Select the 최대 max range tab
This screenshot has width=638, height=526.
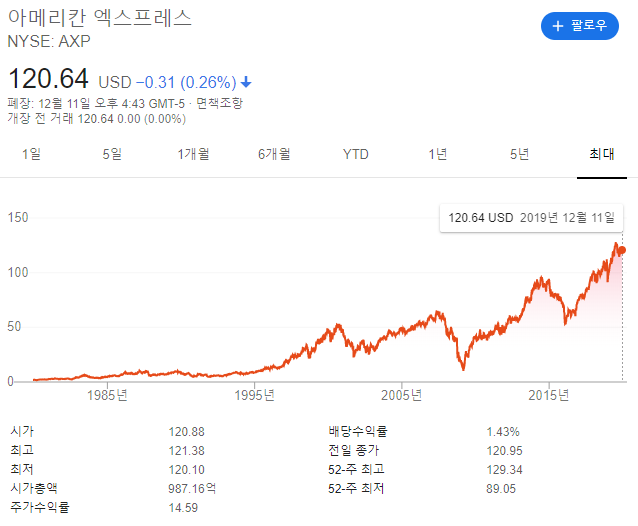[x=602, y=154]
